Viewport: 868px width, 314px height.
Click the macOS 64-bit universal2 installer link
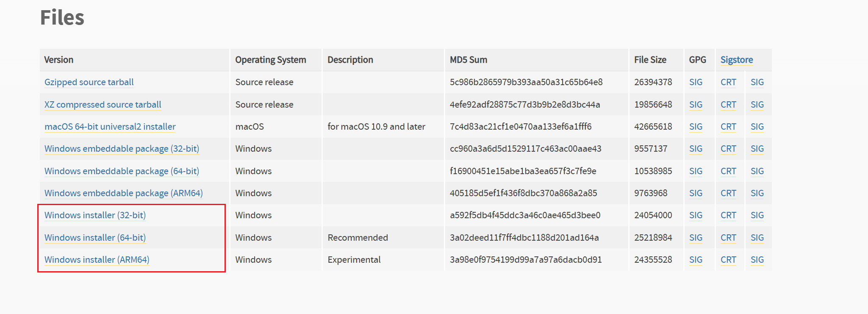(x=110, y=127)
